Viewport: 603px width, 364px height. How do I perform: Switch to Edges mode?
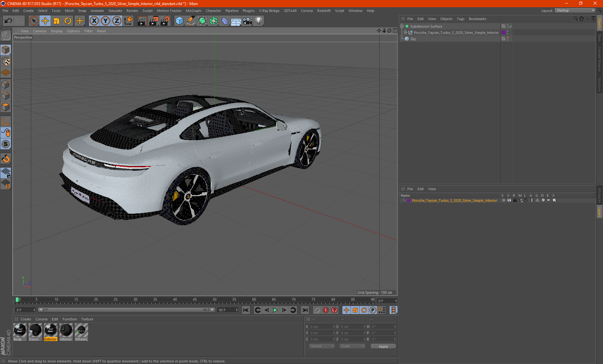[6, 96]
